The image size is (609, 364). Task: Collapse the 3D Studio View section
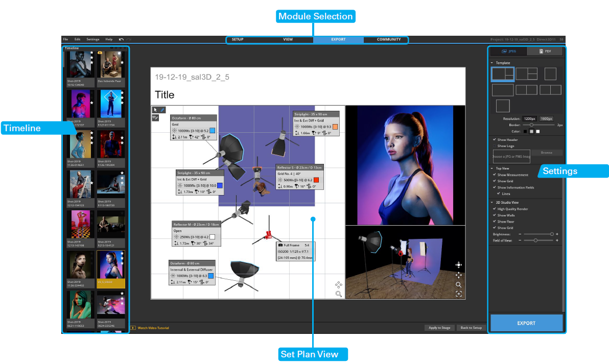[492, 202]
